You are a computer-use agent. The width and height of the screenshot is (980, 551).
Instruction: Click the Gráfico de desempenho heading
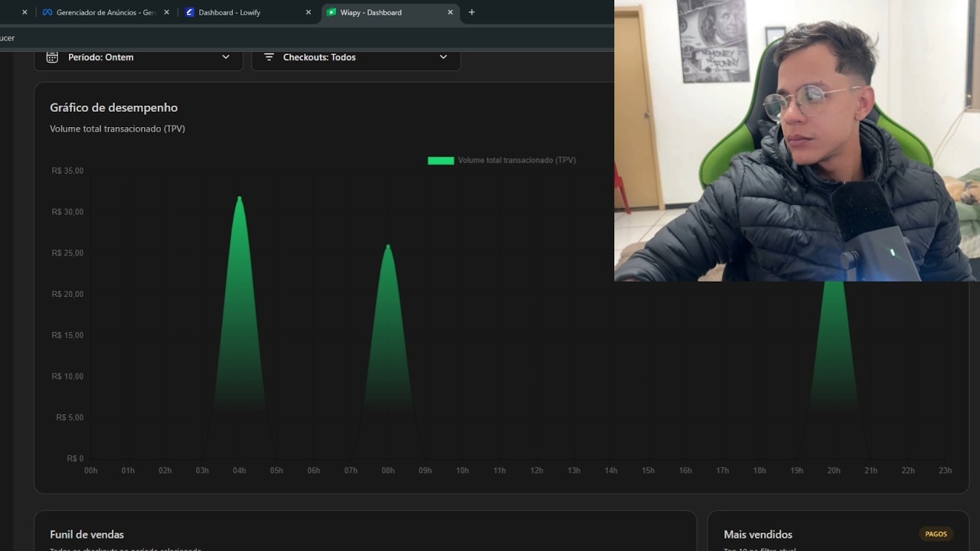pyautogui.click(x=114, y=108)
